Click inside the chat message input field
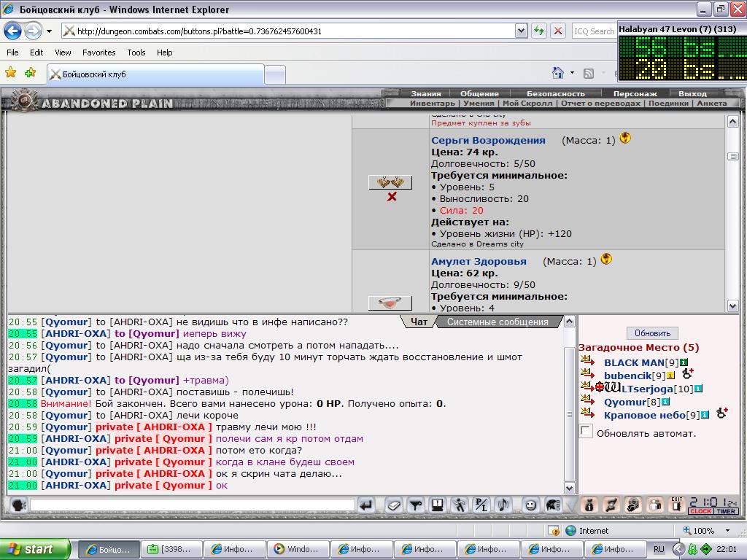This screenshot has height=560, width=747. point(192,505)
